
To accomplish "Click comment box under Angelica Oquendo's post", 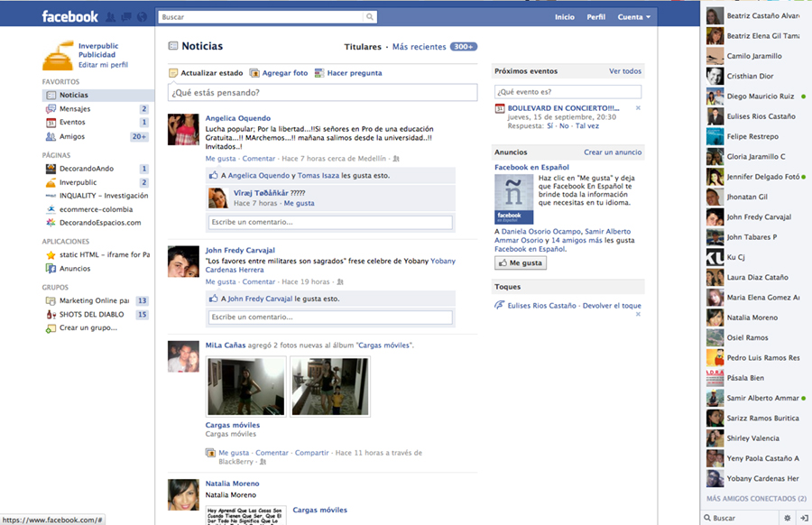I will [331, 222].
